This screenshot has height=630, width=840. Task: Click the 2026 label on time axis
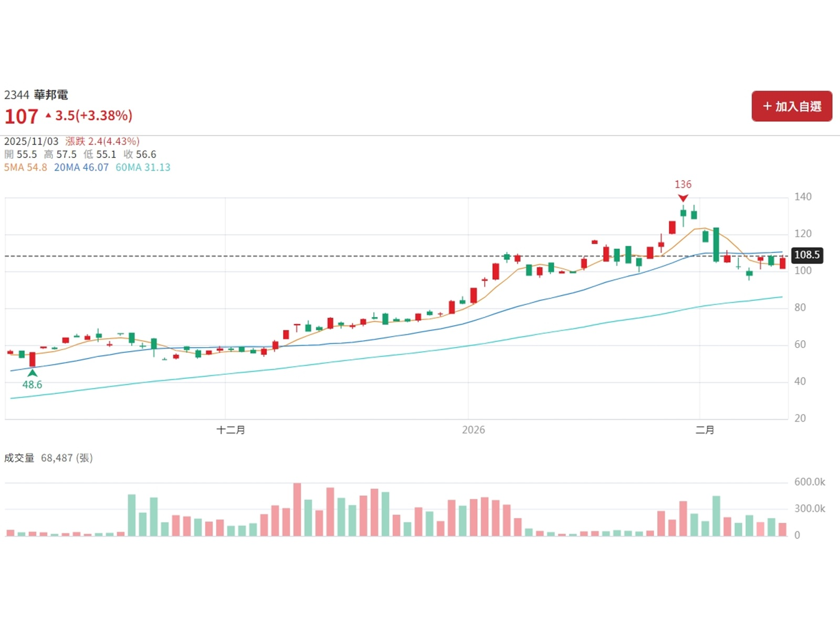(473, 430)
